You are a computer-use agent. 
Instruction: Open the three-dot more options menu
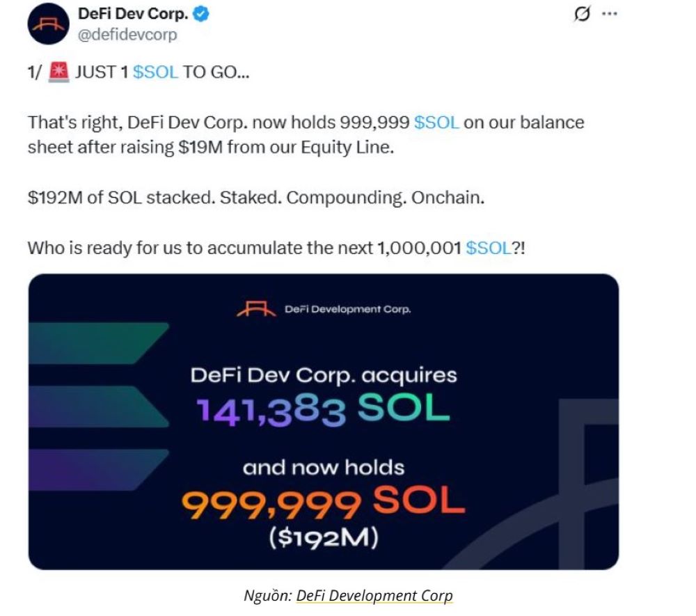(x=610, y=15)
